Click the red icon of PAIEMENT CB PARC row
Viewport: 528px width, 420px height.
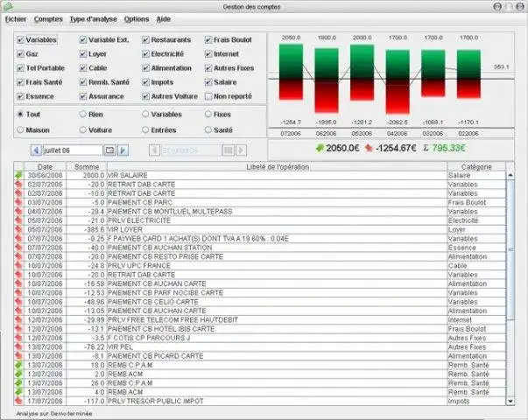18,202
